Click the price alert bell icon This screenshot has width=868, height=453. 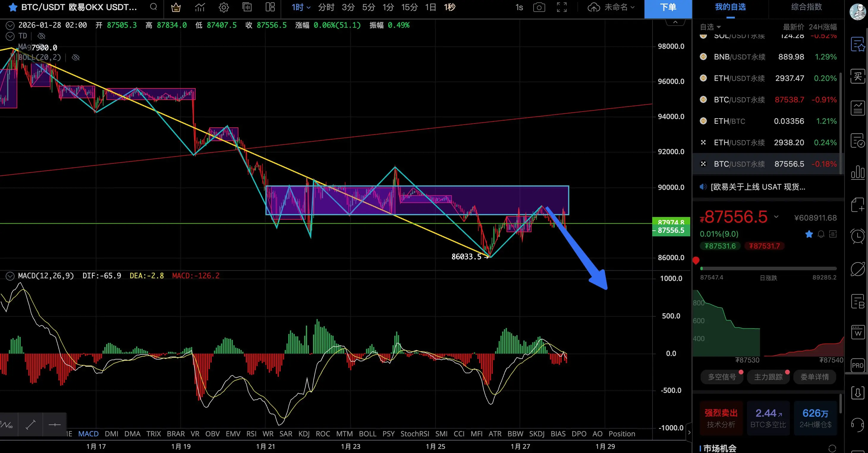click(x=821, y=234)
